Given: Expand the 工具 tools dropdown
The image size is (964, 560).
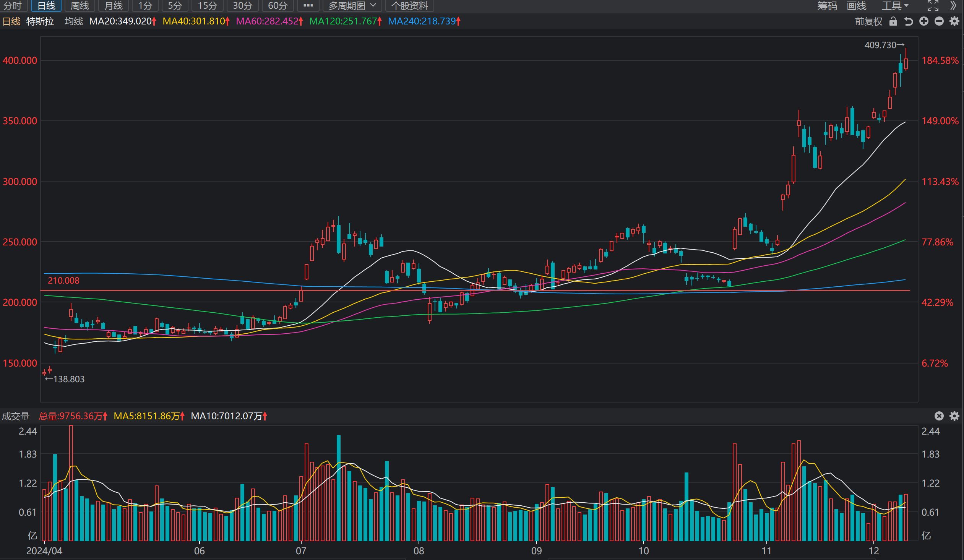Looking at the screenshot, I should pyautogui.click(x=895, y=6).
